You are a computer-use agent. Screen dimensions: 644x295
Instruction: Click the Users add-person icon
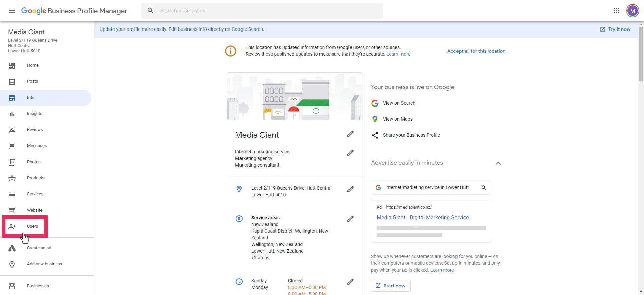coord(12,226)
